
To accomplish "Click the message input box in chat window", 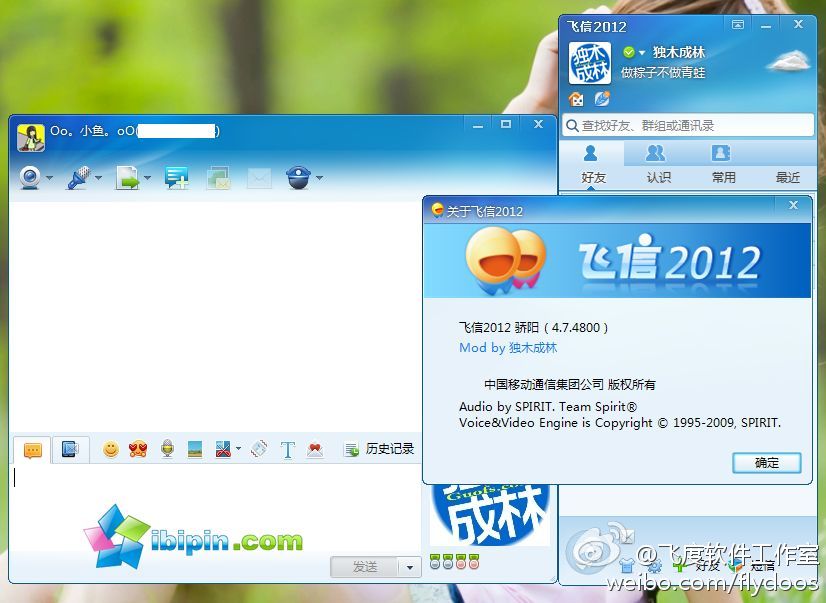I will 215,506.
